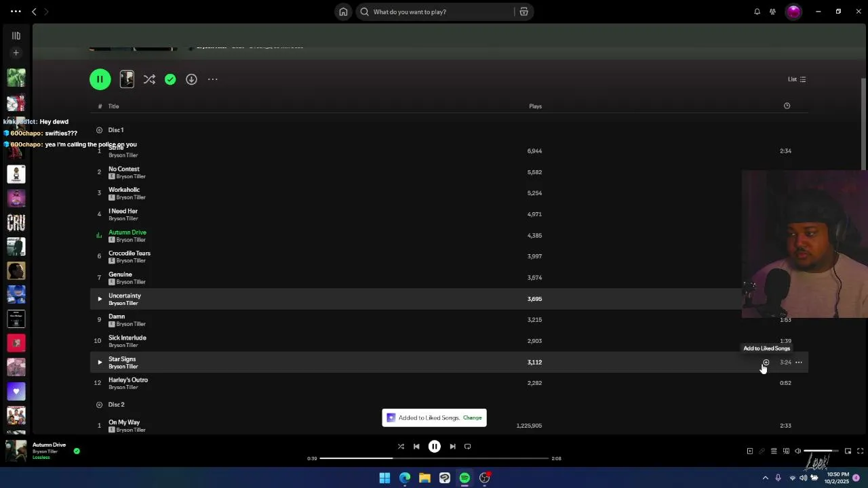Screen dimensions: 868x488
Task: Download the album with arrow icon
Action: point(191,79)
